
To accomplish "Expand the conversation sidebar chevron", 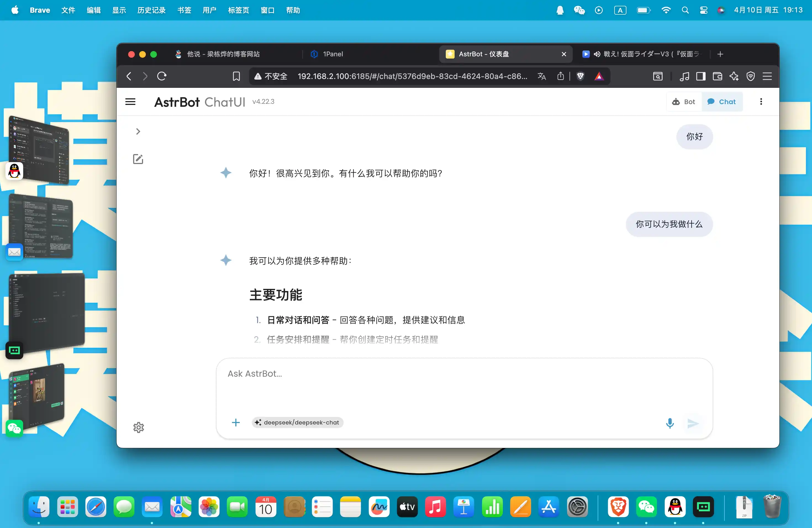I will click(138, 131).
